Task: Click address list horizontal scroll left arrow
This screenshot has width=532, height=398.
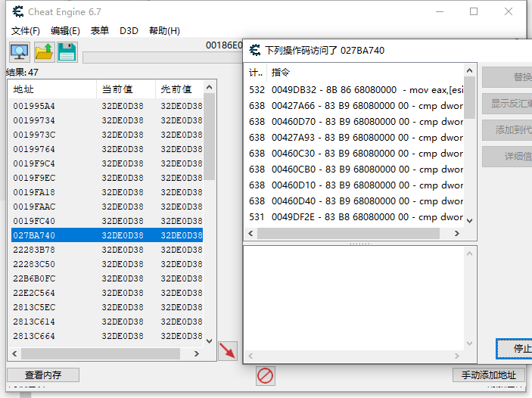Action: 14,353
